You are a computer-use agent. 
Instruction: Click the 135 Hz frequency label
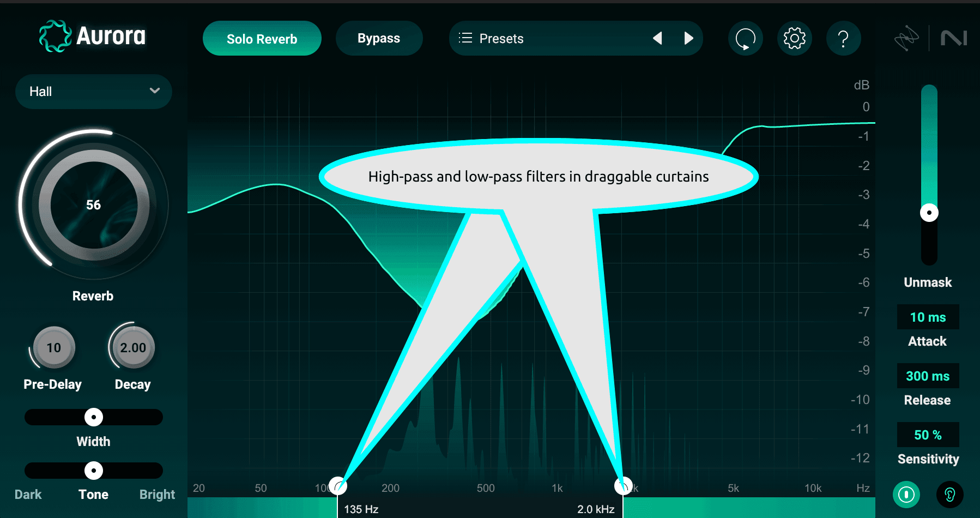tap(361, 509)
